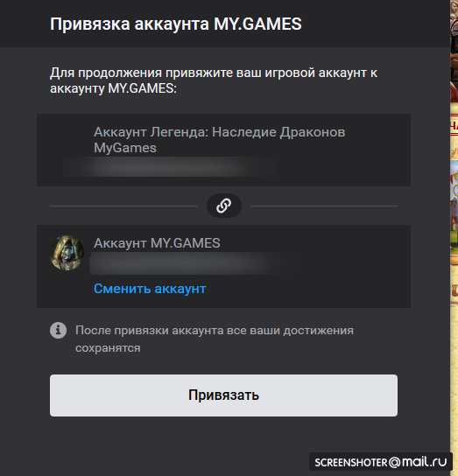Click the Сменить аккаунт link
The width and height of the screenshot is (458, 476).
click(x=150, y=289)
